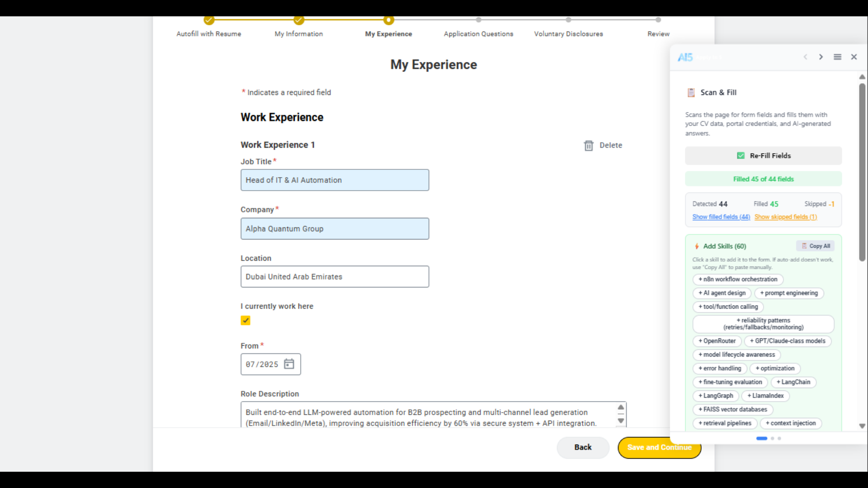Click Role Description spinner up arrow
The width and height of the screenshot is (868, 488).
click(620, 407)
